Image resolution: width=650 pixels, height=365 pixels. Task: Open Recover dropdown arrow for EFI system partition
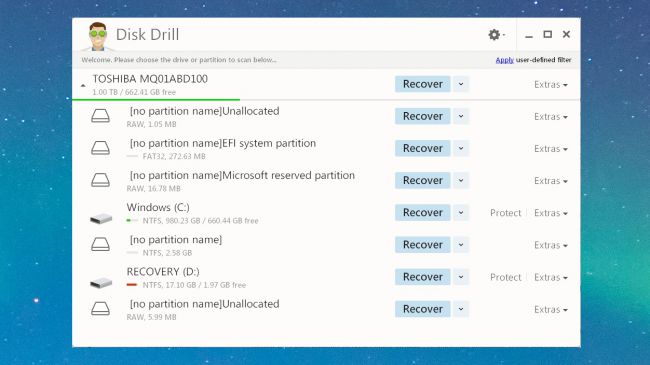coord(461,148)
